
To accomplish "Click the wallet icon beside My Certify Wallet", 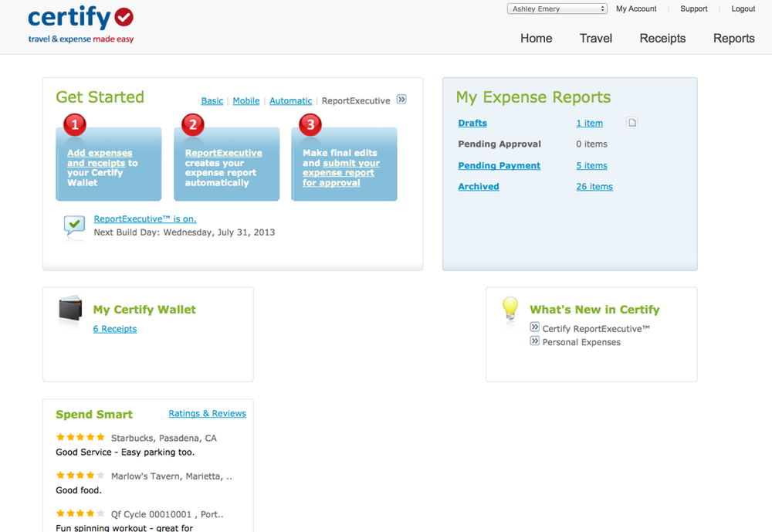I will [70, 309].
